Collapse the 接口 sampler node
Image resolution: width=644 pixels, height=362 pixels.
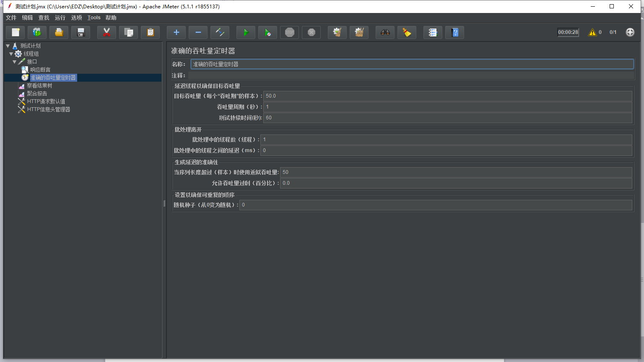(15, 62)
